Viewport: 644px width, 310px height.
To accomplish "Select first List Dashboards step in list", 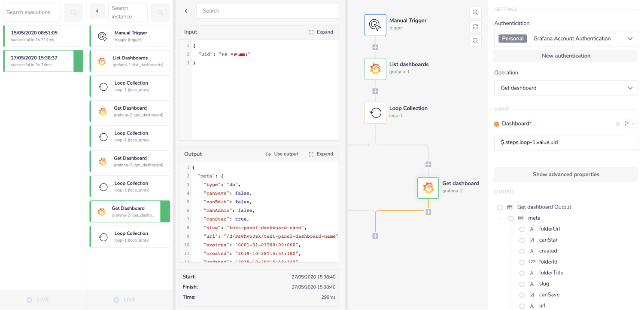I will 130,61.
